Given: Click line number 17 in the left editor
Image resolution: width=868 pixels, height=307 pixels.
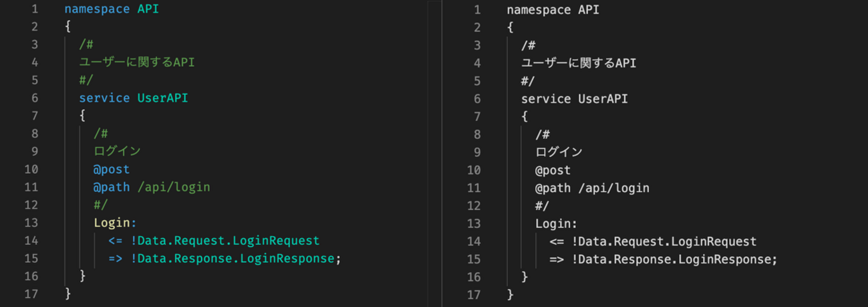Looking at the screenshot, I should click(31, 294).
